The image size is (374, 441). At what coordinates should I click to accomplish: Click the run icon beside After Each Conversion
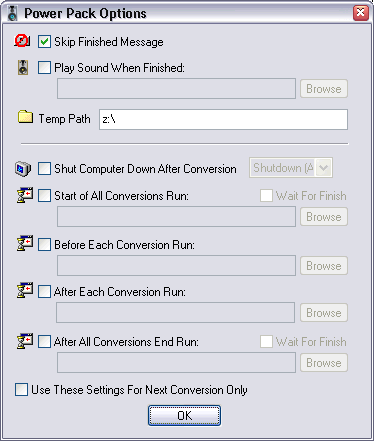tap(25, 290)
